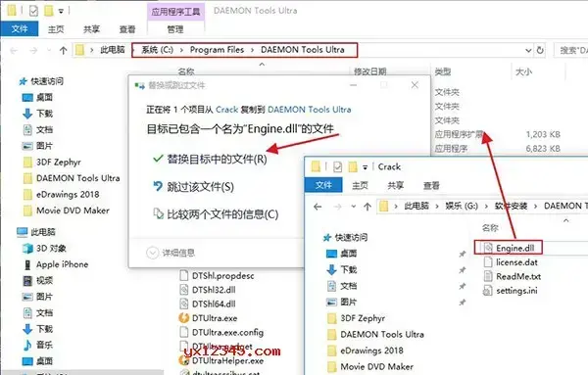588x375 pixels.
Task: Open 主页 tab in Crack window
Action: (360, 185)
